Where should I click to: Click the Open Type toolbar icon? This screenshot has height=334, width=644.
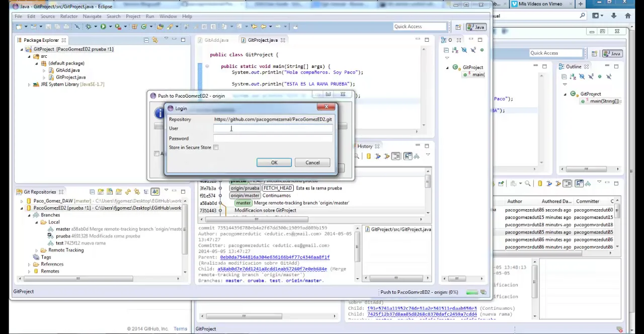point(160,27)
